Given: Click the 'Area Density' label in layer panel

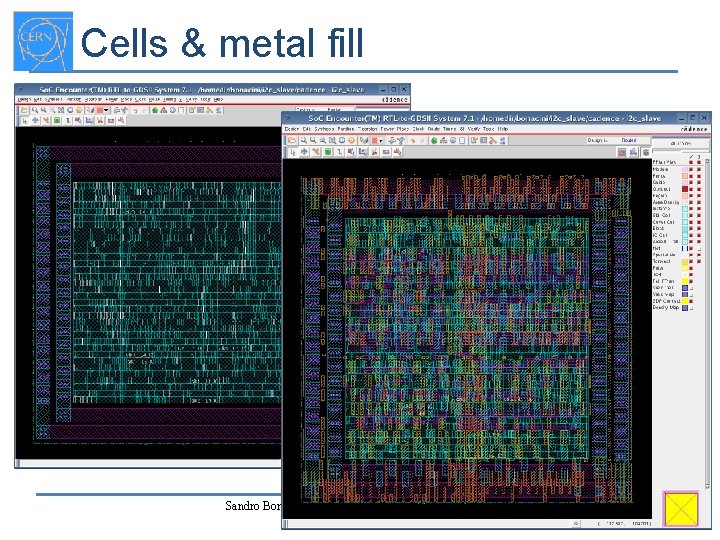Looking at the screenshot, I should (x=666, y=202).
